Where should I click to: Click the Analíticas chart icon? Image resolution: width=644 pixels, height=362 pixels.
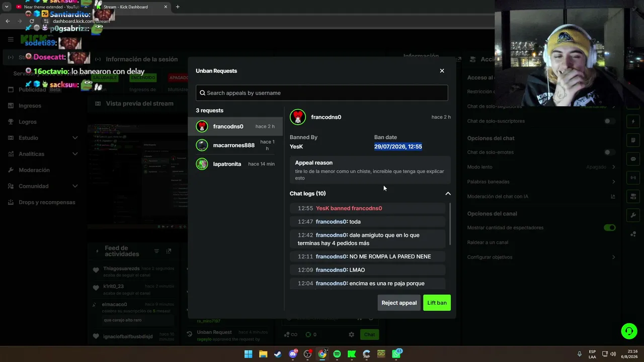click(x=11, y=154)
